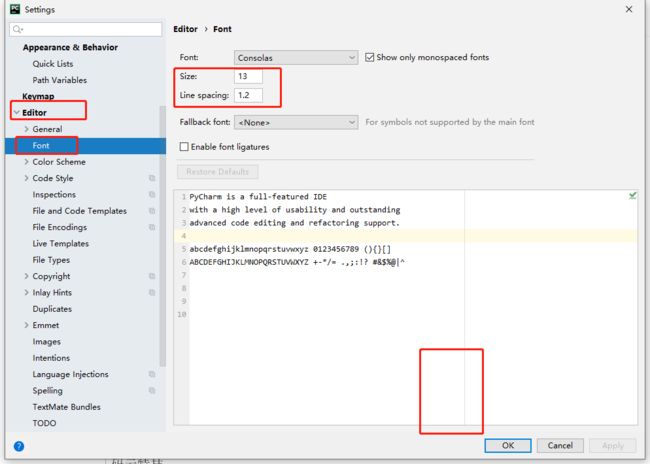Click project-level icon beside Language Injections

(x=152, y=374)
